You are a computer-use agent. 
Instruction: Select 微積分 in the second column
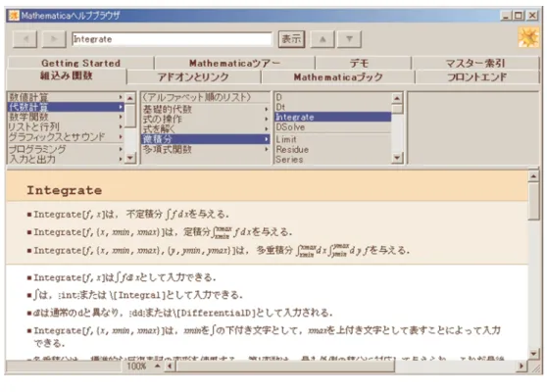(205, 139)
